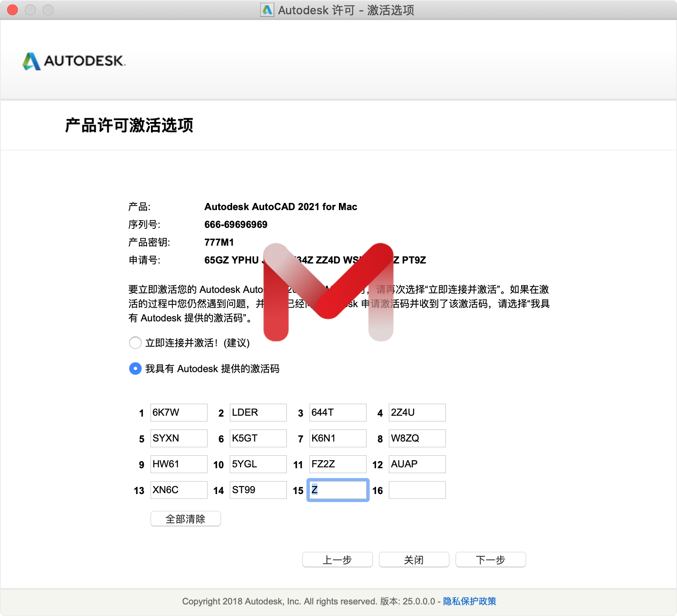
Task: Click activation code field 12 containing AUAP
Action: pyautogui.click(x=417, y=464)
